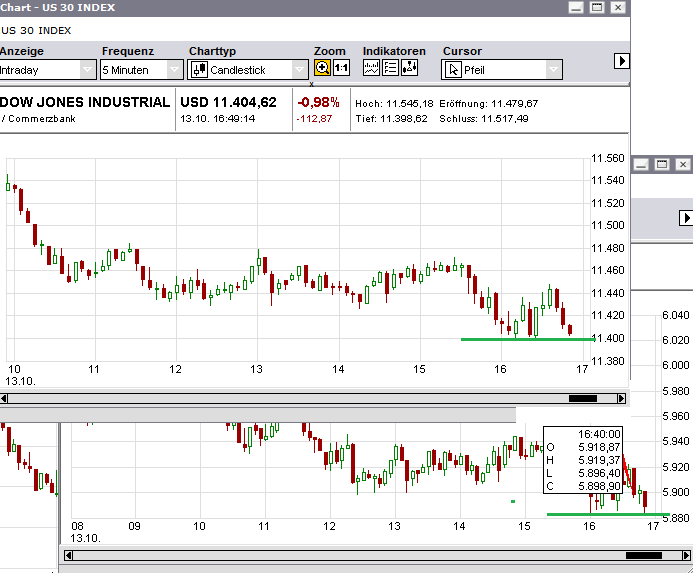Click right scrollbar arrow in background chart window
The height and width of the screenshot is (573, 693).
point(686,555)
